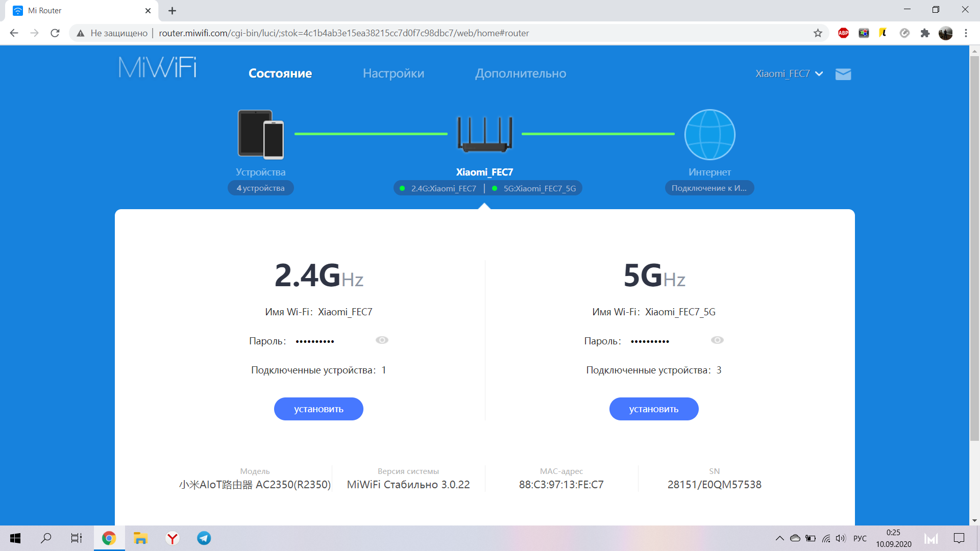Open Telegram from the taskbar
Image resolution: width=980 pixels, height=551 pixels.
tap(204, 538)
